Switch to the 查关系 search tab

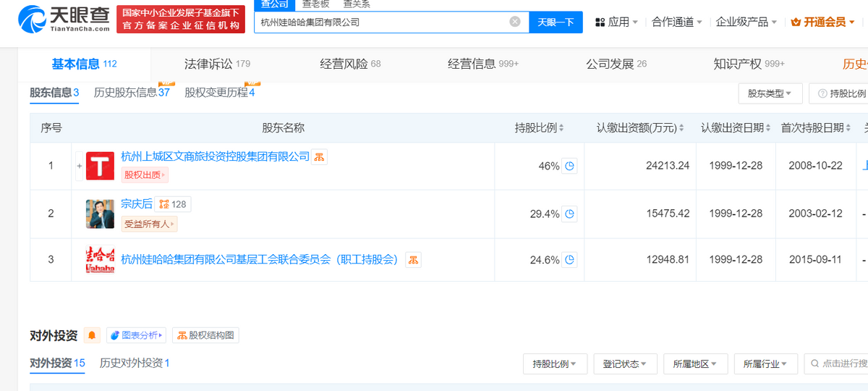click(x=357, y=4)
